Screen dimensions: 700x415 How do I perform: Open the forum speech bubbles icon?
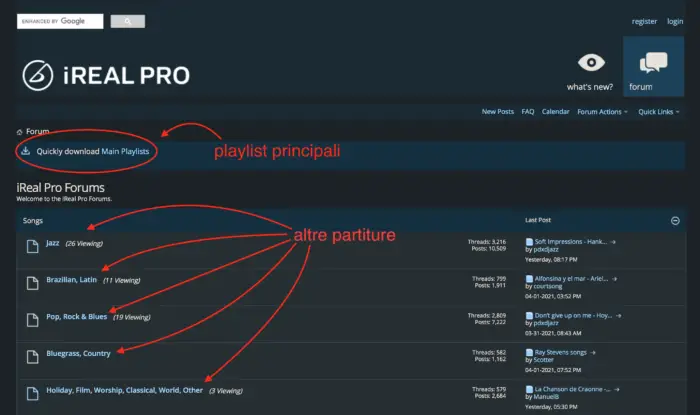coord(654,62)
